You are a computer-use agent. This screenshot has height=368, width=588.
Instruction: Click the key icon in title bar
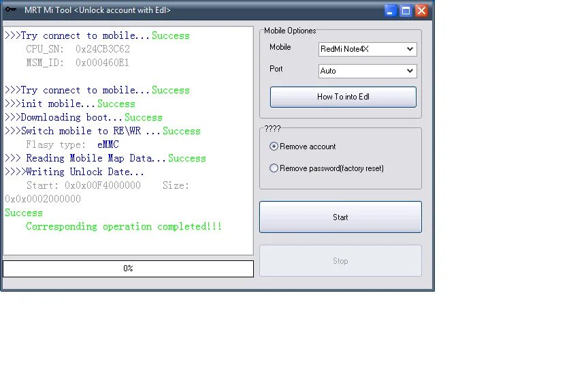pyautogui.click(x=10, y=10)
